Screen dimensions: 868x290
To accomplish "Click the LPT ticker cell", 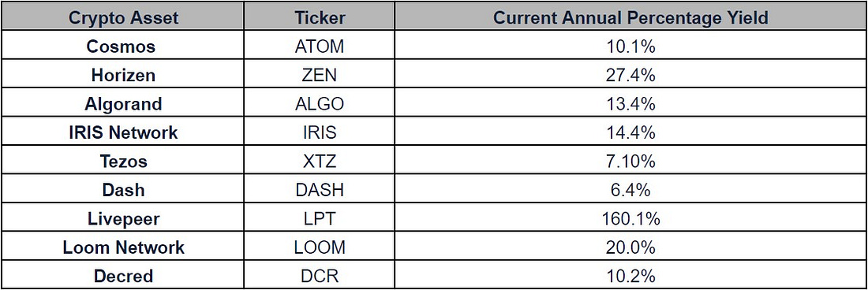I will click(320, 218).
